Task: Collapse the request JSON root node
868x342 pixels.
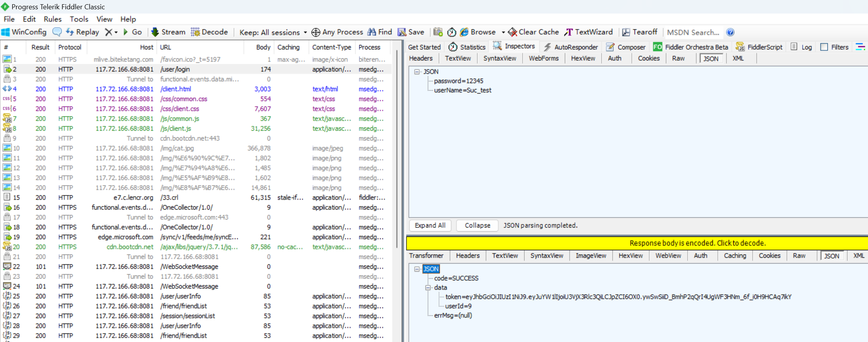Action: (x=417, y=72)
